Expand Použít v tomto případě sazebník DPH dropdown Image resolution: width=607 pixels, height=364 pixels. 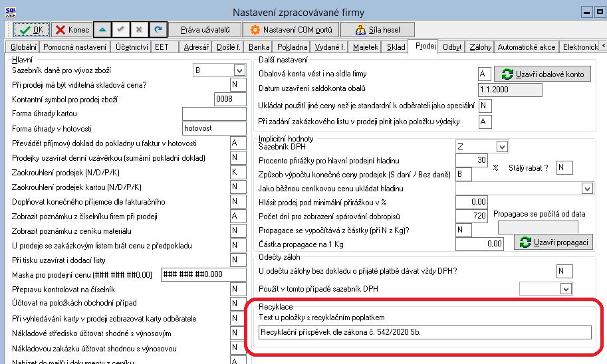(566, 289)
